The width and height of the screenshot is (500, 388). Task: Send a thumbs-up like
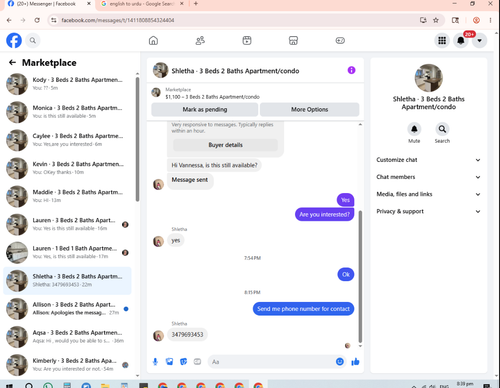coord(355,362)
